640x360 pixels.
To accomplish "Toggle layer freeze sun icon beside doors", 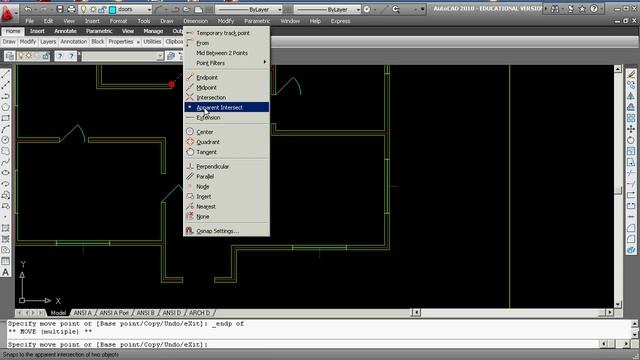I will point(93,9).
